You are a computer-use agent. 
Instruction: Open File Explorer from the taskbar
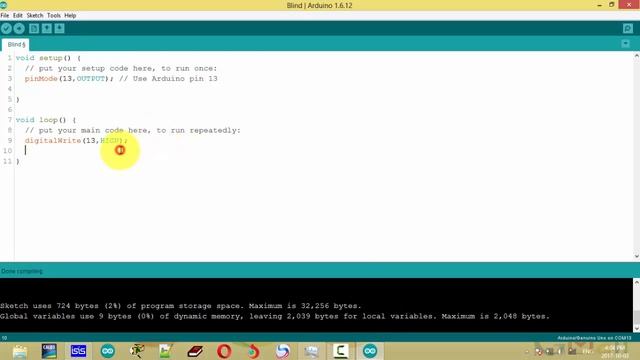20,351
